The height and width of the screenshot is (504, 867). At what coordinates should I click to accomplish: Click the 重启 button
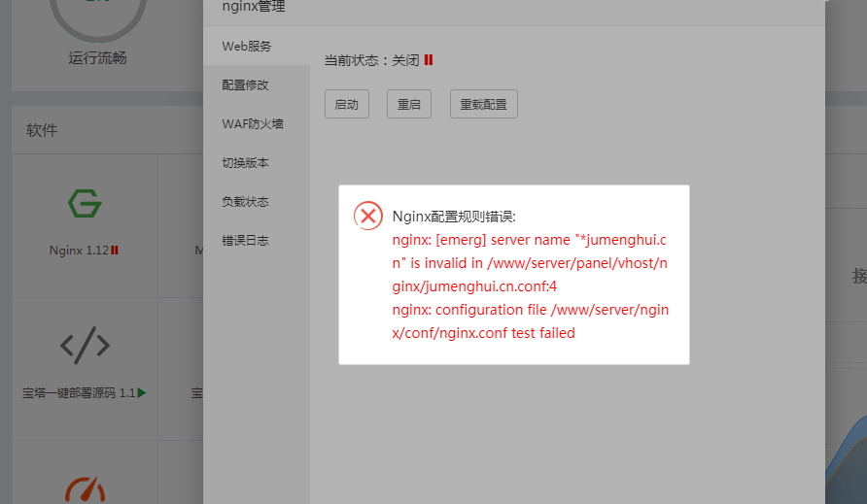click(x=409, y=104)
